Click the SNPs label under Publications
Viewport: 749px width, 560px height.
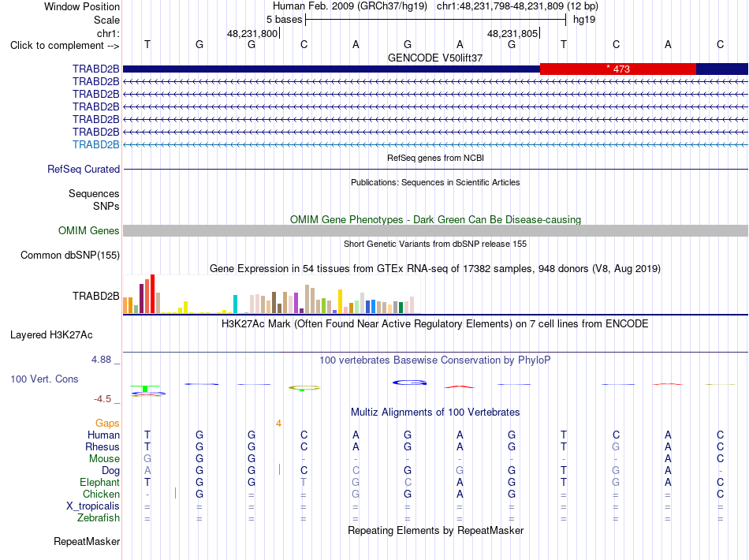pos(106,206)
